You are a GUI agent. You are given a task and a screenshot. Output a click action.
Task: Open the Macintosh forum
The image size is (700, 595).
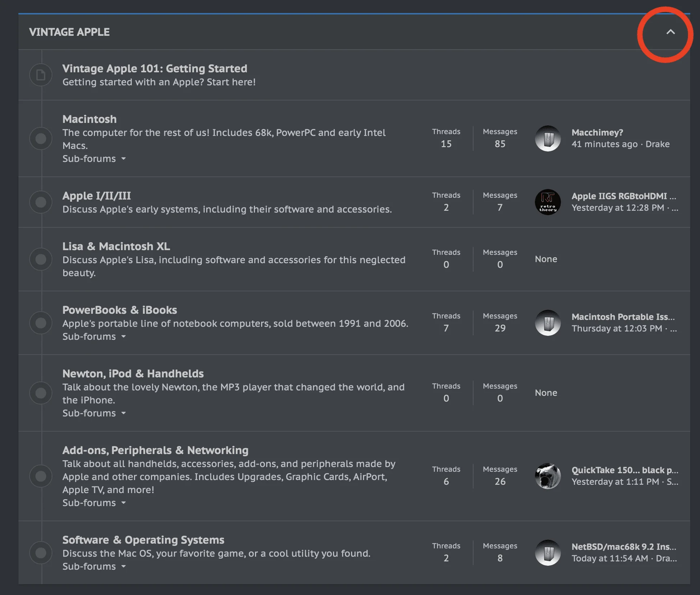[90, 119]
